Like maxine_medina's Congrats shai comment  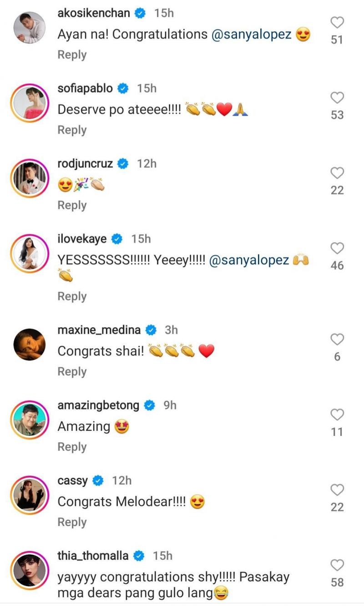tap(337, 339)
